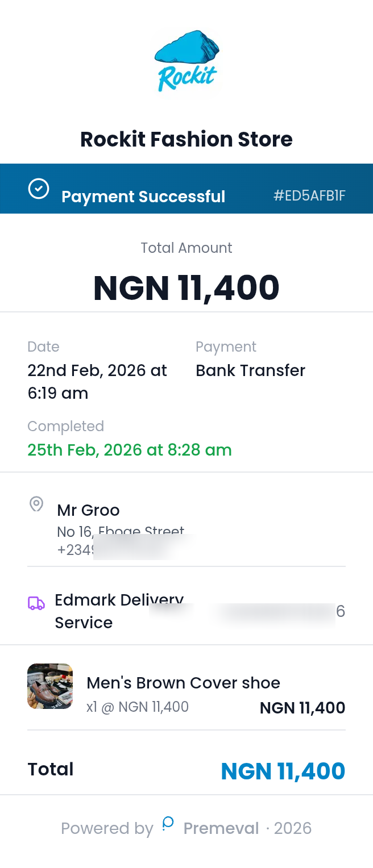Click Edmark Delivery Service label
Image resolution: width=373 pixels, height=868 pixels.
pos(118,612)
